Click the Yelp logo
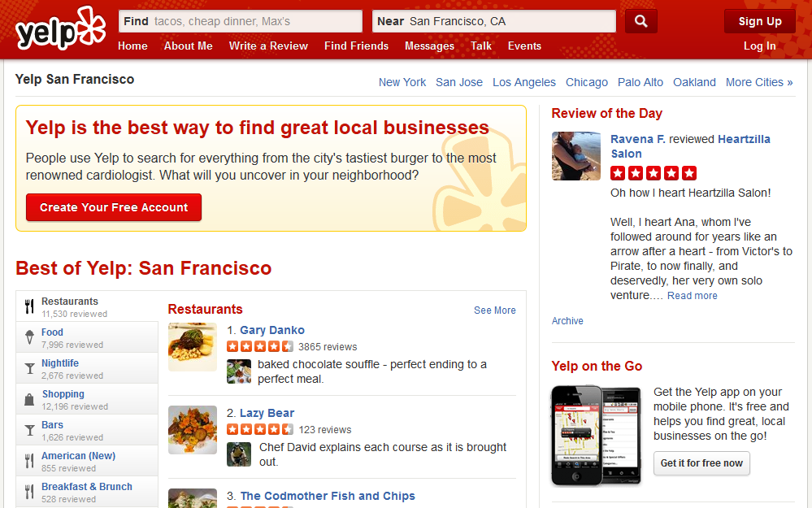 point(61,28)
